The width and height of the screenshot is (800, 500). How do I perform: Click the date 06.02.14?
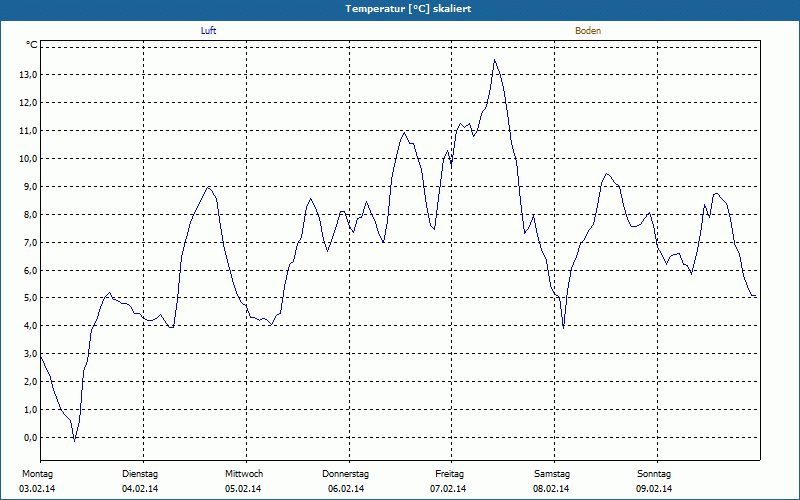click(x=346, y=489)
